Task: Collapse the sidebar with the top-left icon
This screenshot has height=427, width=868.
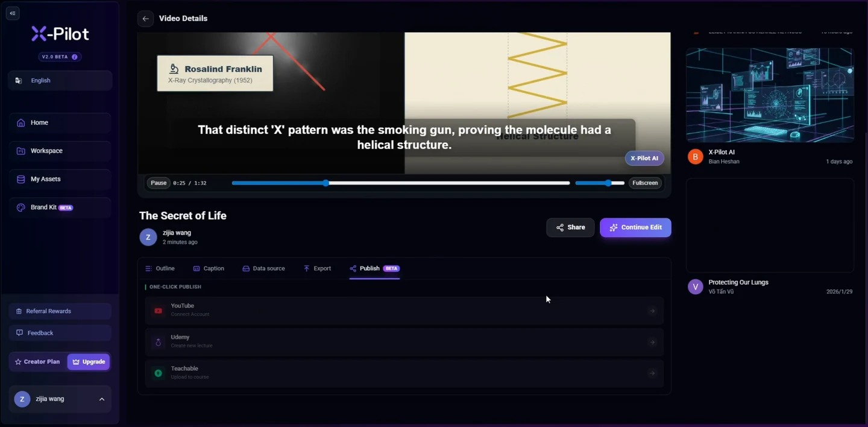Action: click(13, 13)
